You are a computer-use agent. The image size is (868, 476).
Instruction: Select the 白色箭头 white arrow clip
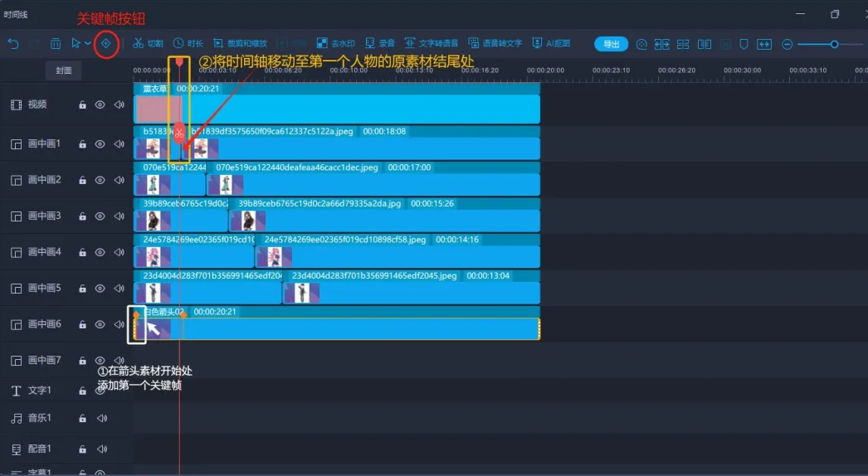point(337,323)
